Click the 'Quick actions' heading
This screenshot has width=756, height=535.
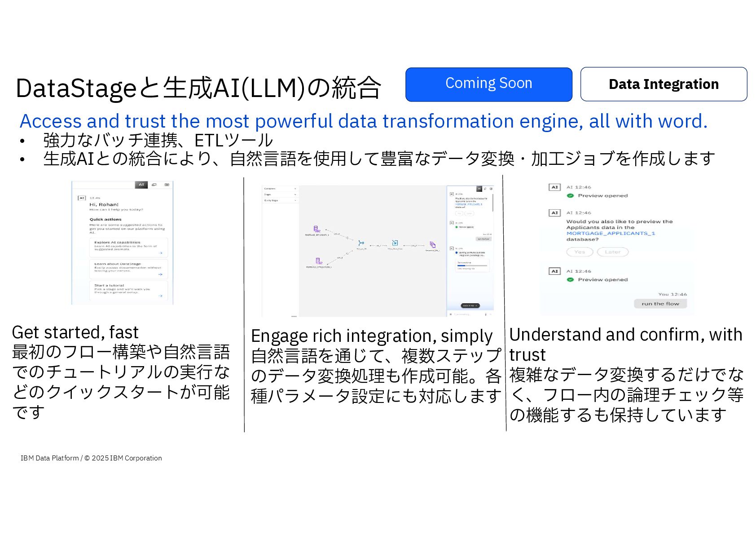tap(105, 219)
